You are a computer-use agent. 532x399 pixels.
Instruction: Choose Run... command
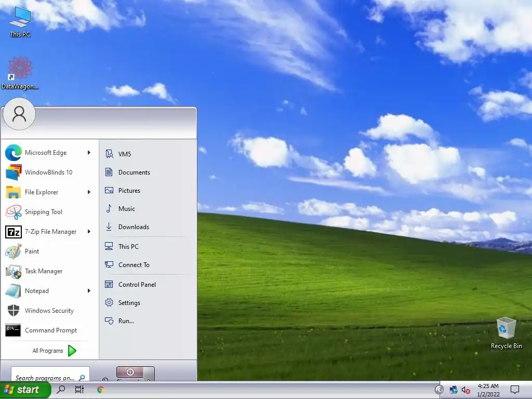[145, 321]
